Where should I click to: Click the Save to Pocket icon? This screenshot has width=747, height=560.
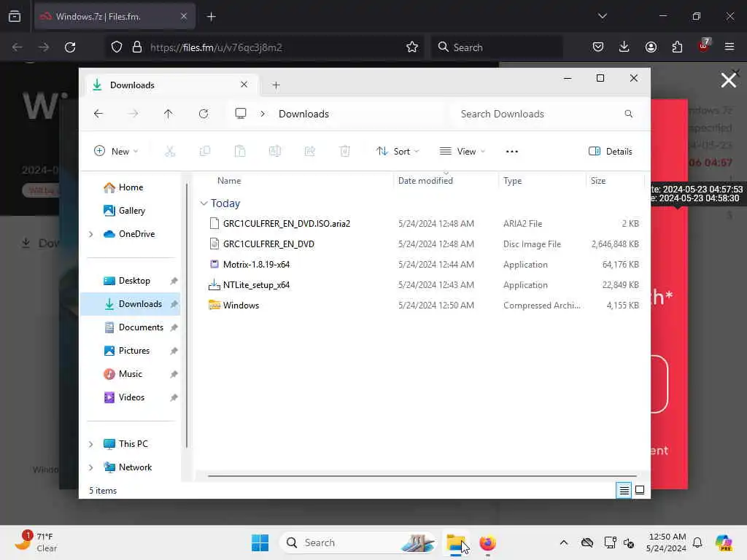598,47
